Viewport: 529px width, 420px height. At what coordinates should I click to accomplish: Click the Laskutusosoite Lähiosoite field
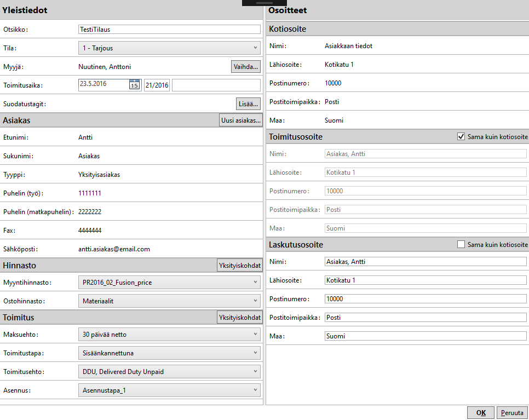[x=426, y=280]
